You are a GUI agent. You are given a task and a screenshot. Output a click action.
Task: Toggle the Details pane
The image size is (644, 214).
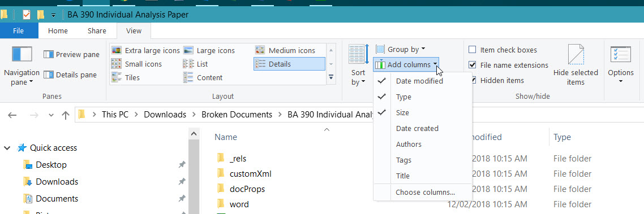tap(71, 75)
